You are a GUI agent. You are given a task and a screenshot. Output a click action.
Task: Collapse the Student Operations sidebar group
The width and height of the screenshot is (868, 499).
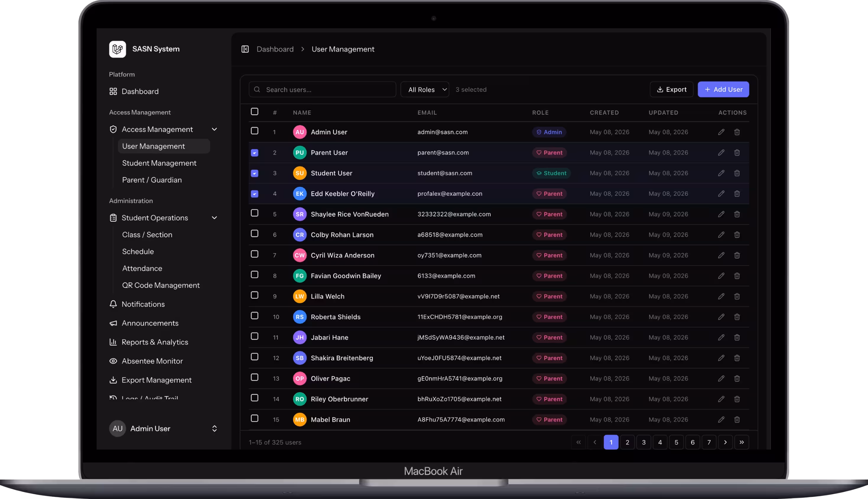163,218
